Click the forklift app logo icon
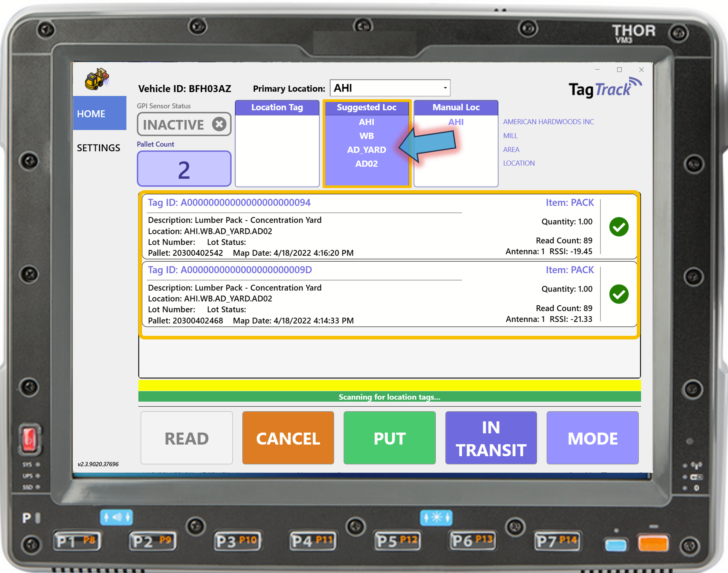728x573 pixels. 97,79
